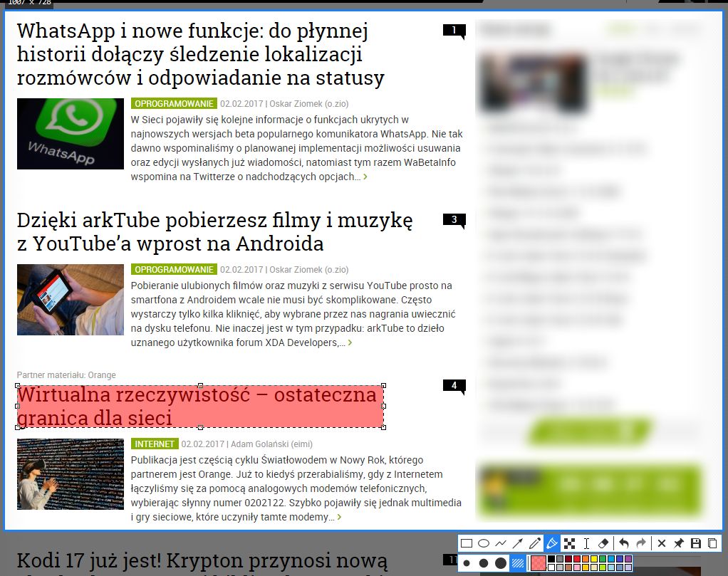
Task: Pick the sky blue color swatch
Action: point(611,559)
